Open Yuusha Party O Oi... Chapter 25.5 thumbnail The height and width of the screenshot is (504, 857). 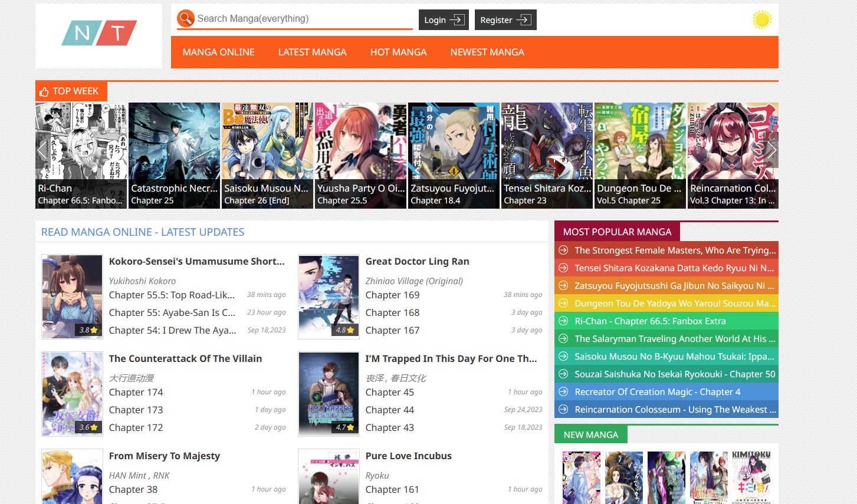[x=360, y=156]
